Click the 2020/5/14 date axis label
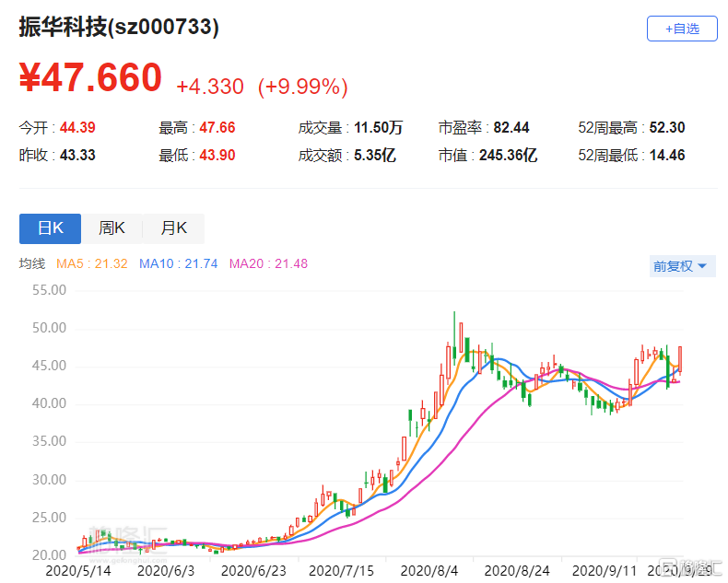728x583 pixels. tap(78, 570)
